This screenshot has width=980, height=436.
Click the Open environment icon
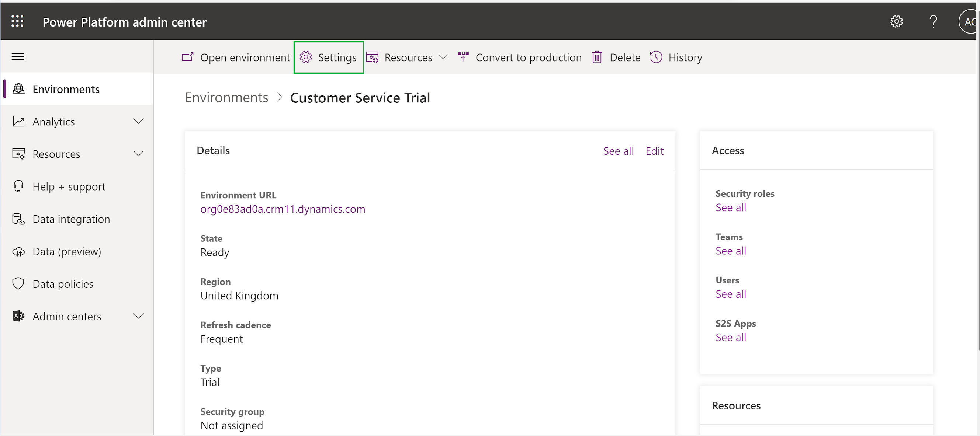tap(187, 57)
